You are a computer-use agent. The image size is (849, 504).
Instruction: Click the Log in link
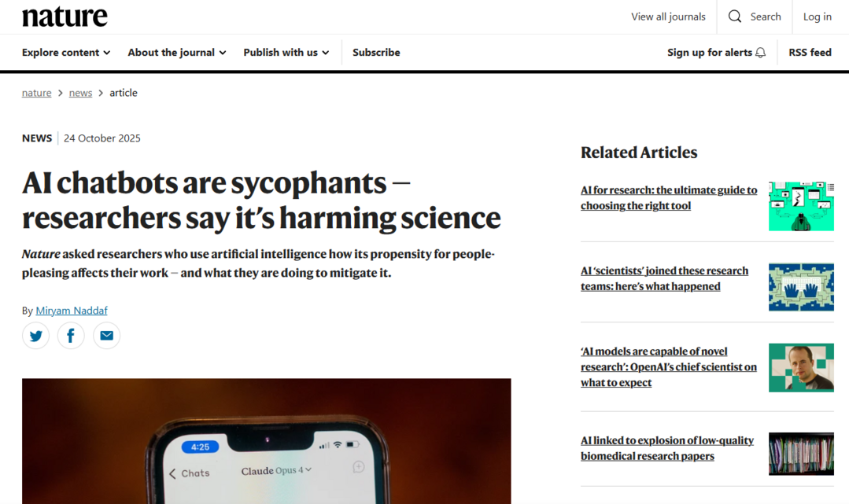coord(817,17)
